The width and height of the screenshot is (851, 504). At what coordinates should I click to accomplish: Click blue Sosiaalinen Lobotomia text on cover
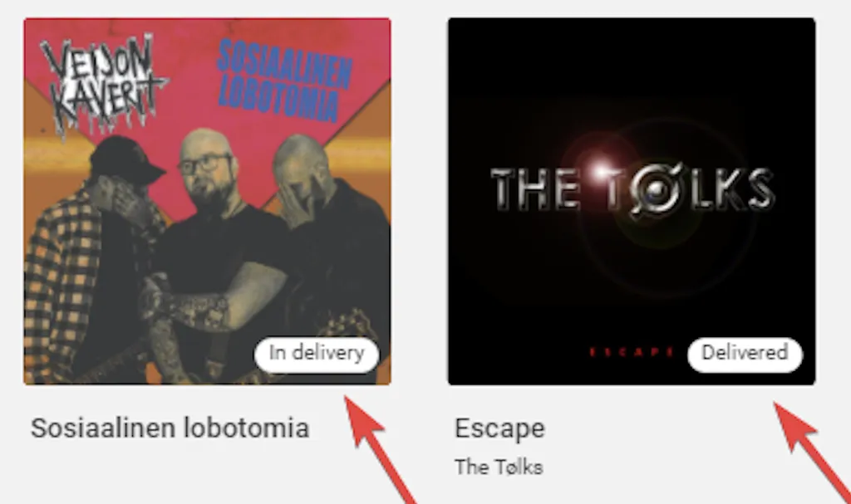[x=284, y=80]
